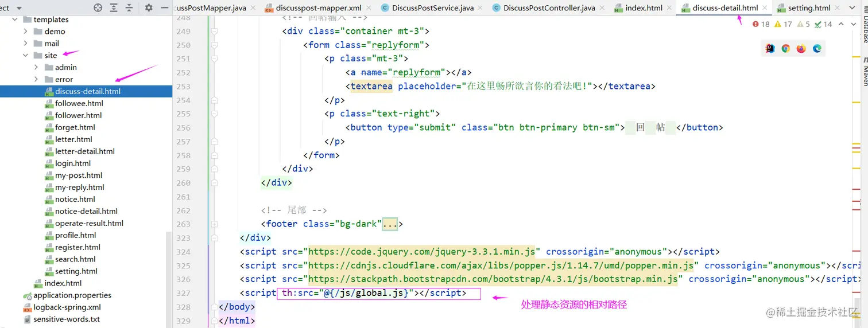Click the Collapse All icon in Project panel

coord(129,8)
